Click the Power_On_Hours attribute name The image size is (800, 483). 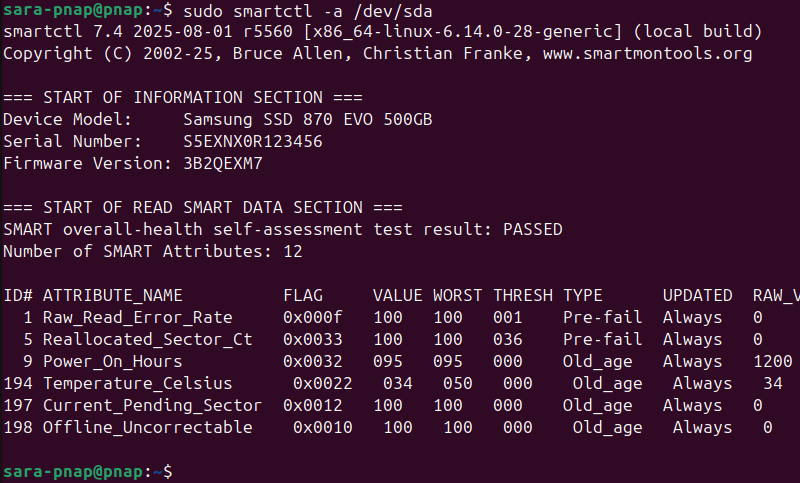112,361
